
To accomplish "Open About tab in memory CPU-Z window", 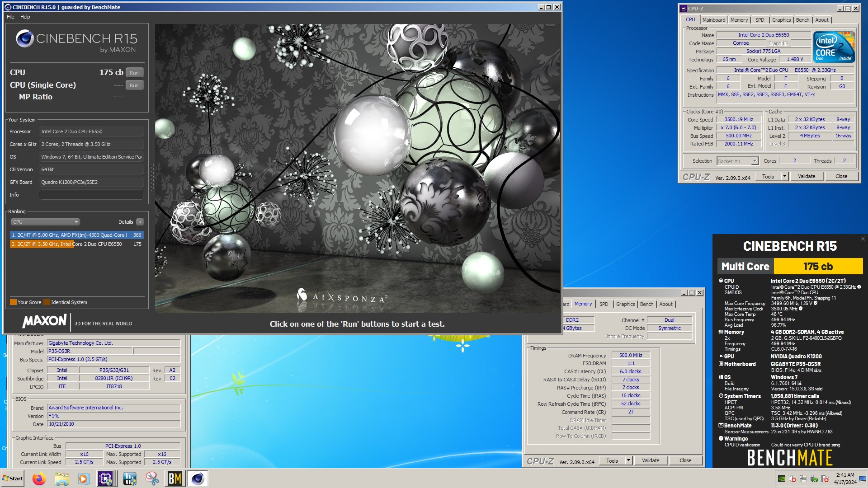I will coord(666,304).
